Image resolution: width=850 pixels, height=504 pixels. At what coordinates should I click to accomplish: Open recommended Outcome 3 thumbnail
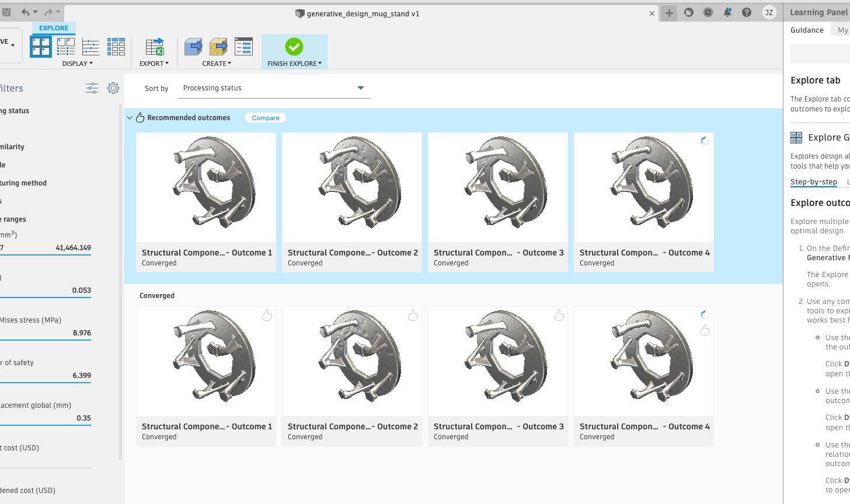pos(498,187)
